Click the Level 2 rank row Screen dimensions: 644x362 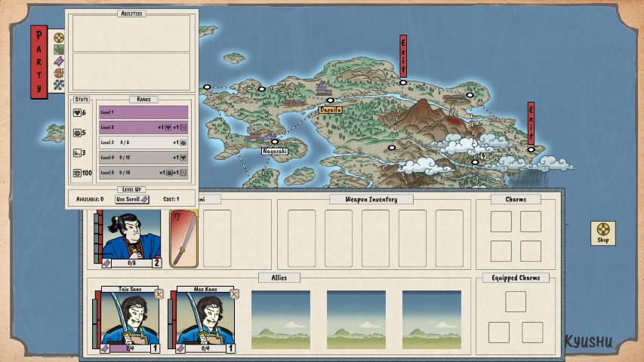point(143,127)
